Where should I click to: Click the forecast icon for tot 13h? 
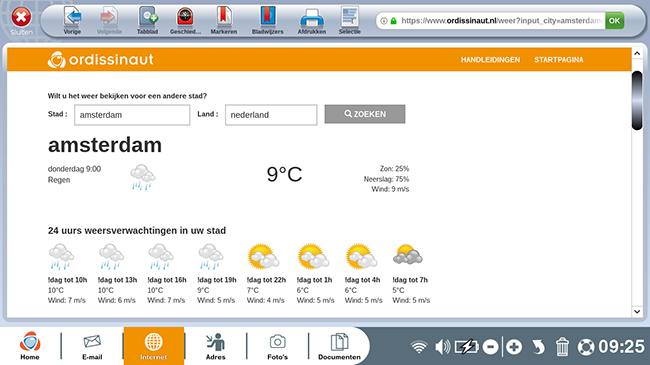[x=111, y=257]
